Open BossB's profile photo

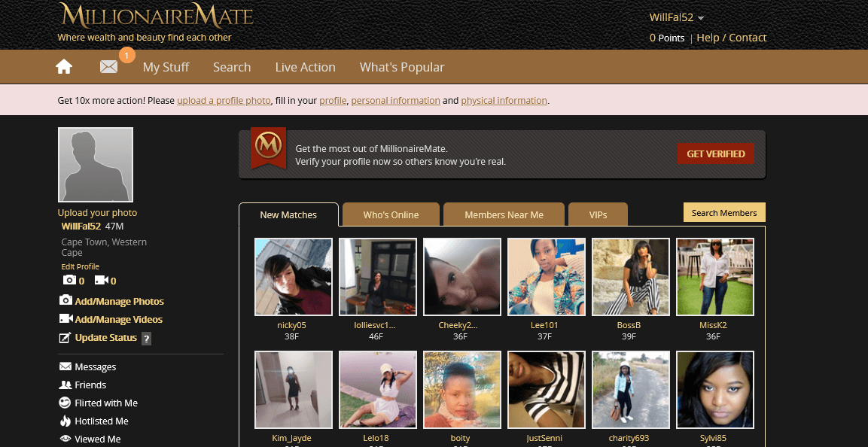(631, 277)
